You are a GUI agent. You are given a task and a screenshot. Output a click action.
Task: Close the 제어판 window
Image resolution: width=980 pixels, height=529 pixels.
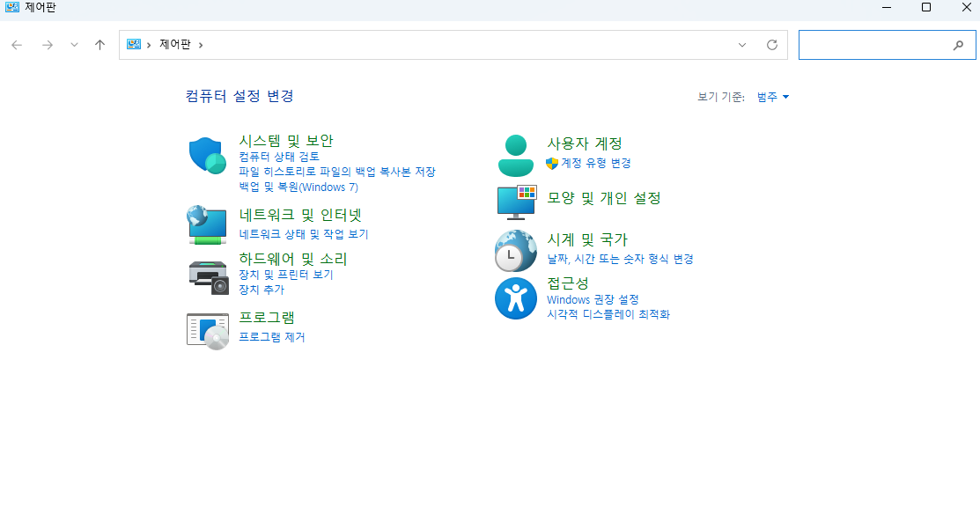click(966, 8)
